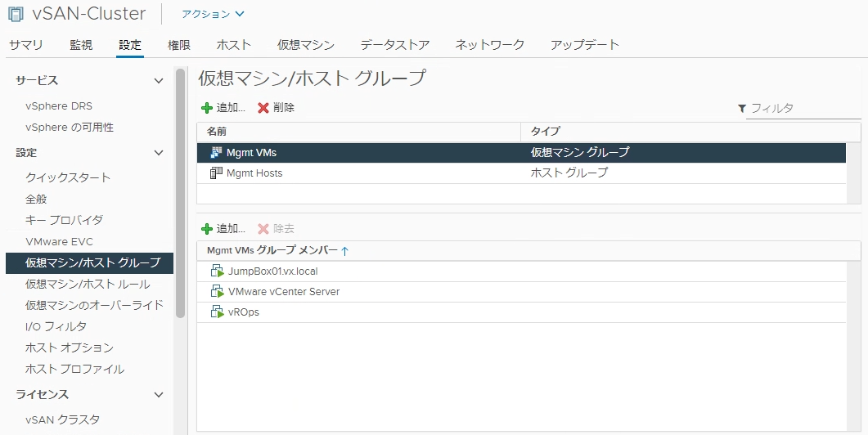Sort by the 名前 column header

[x=358, y=132]
